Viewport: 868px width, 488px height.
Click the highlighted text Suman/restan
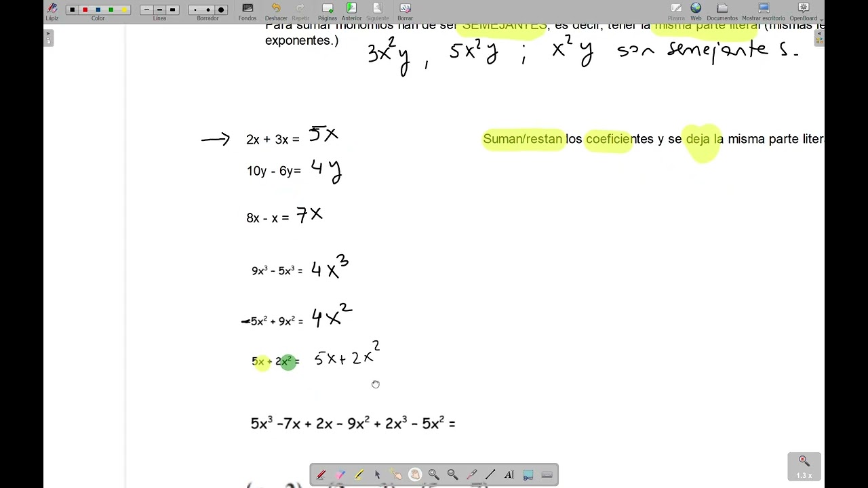(x=523, y=139)
